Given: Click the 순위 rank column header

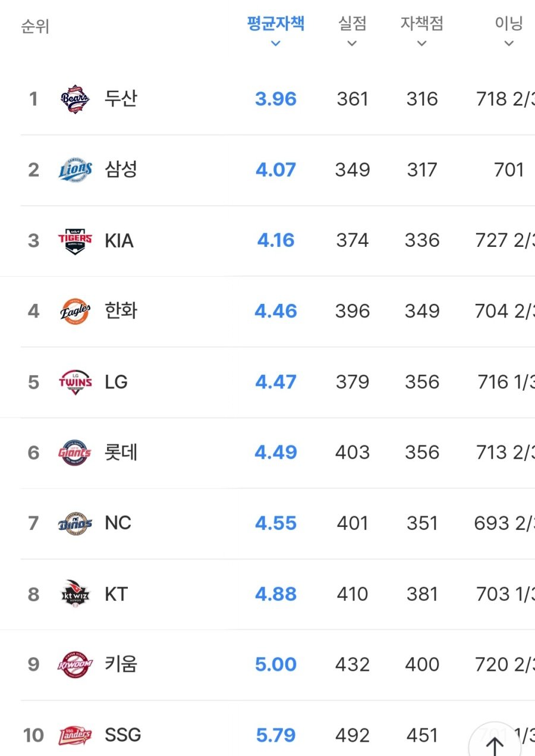Looking at the screenshot, I should [35, 27].
